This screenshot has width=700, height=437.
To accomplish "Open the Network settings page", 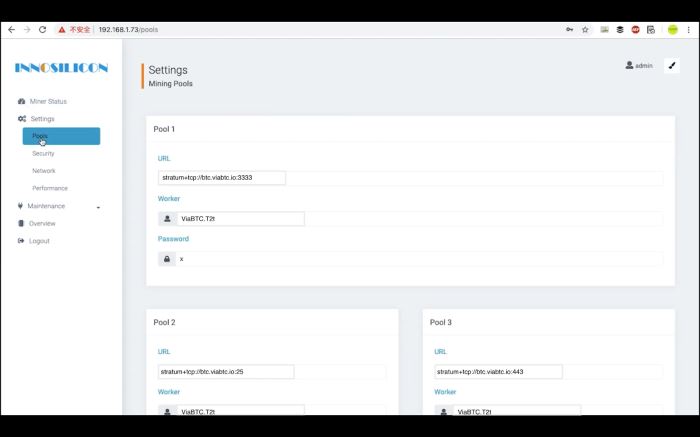I will [x=44, y=171].
